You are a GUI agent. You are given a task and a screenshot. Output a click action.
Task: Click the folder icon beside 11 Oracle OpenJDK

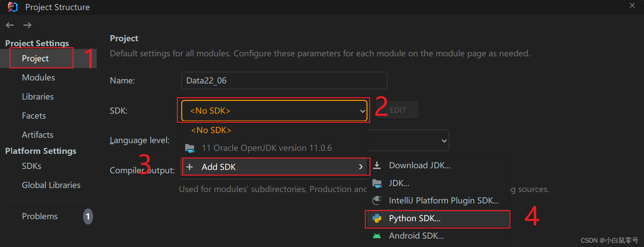[190, 148]
